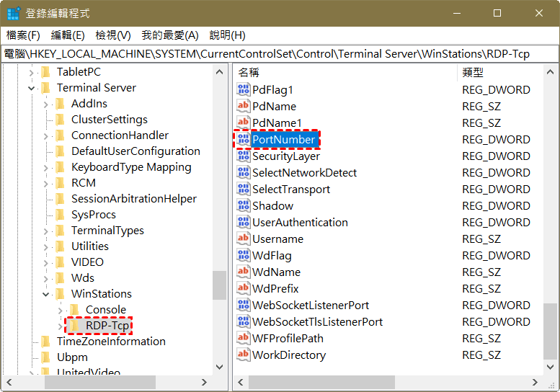Image resolution: width=560 pixels, height=392 pixels.
Task: Select the UserAuthentication value name
Action: pos(300,223)
